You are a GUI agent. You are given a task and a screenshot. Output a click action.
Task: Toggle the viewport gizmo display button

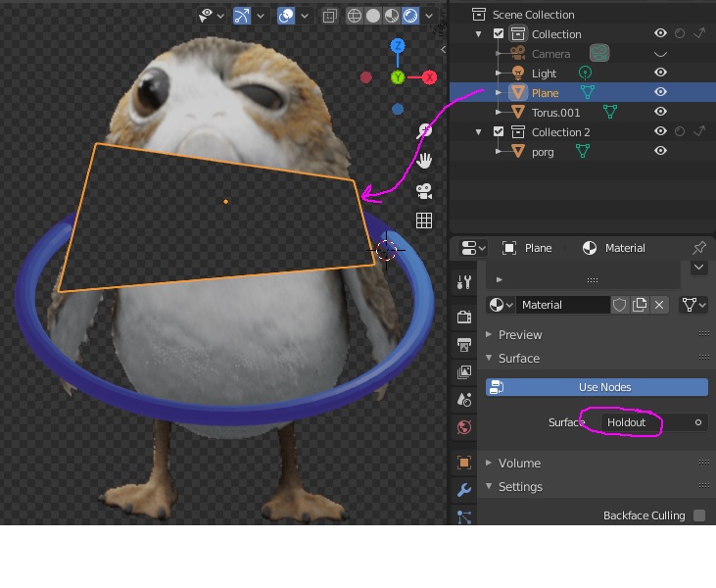click(242, 16)
